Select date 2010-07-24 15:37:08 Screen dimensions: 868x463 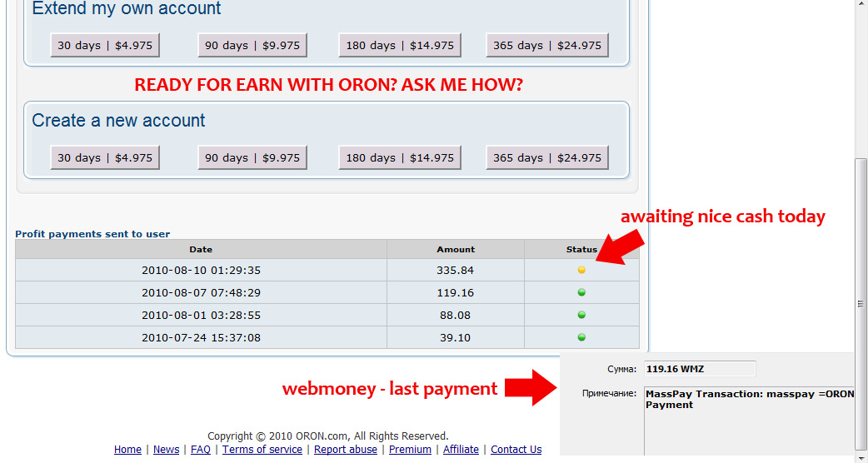(x=201, y=337)
